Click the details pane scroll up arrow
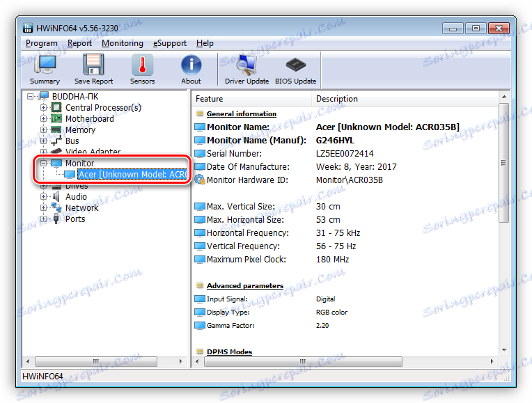The image size is (532, 403). [504, 97]
